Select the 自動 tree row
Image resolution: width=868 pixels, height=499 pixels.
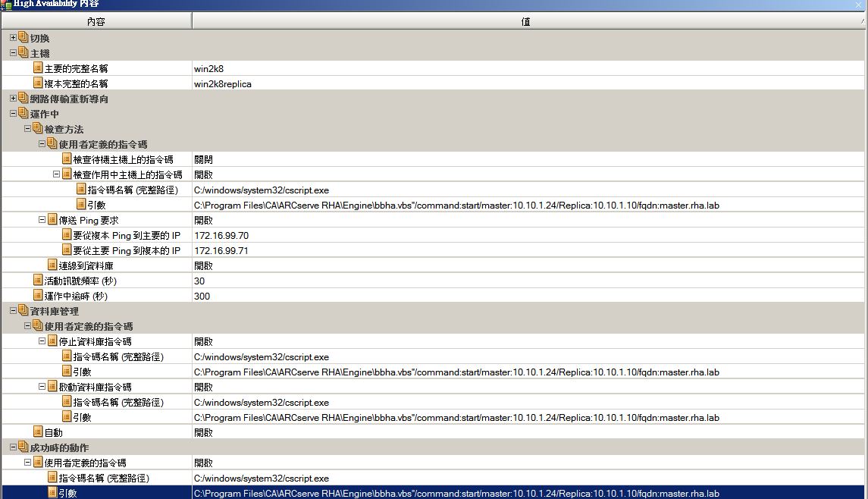pos(53,432)
